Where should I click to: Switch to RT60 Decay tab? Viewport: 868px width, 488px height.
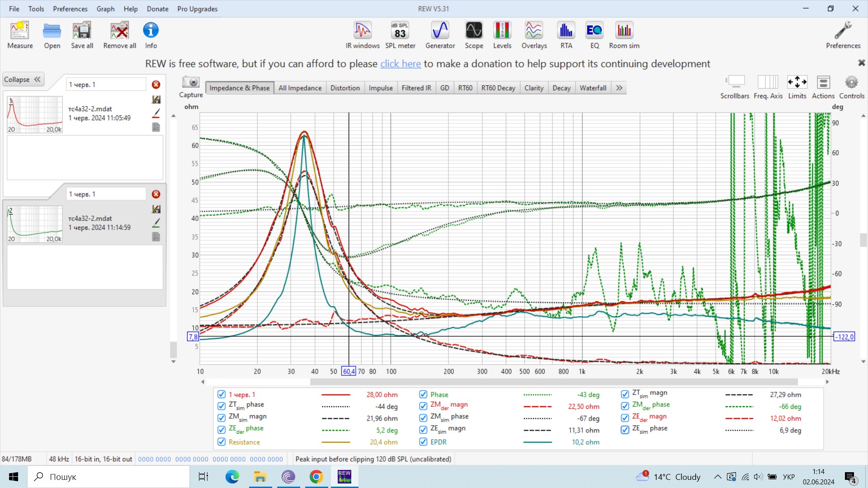(x=498, y=88)
